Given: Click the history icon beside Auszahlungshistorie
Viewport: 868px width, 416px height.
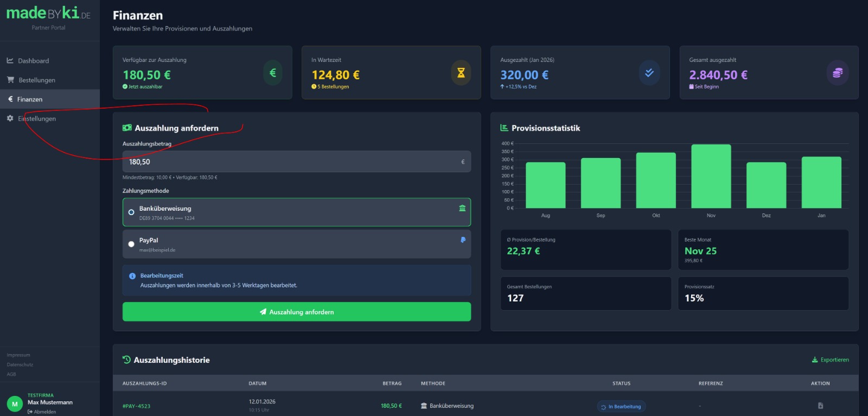Looking at the screenshot, I should tap(126, 360).
